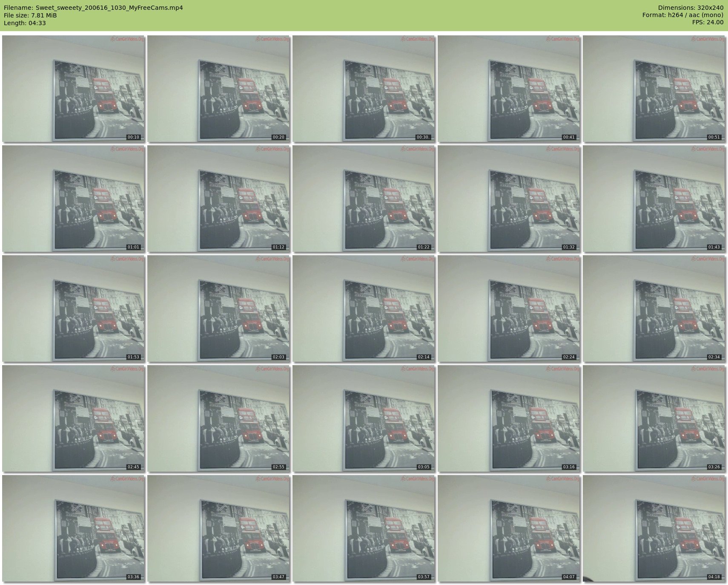Select the 'Dimensions: 320x240' text

pos(691,8)
